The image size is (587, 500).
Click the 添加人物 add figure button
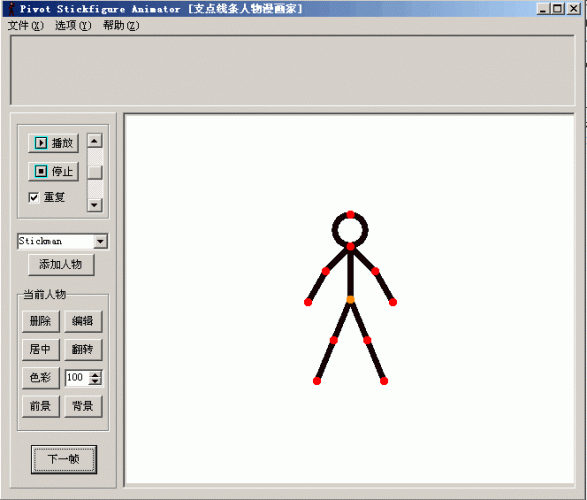pos(61,265)
